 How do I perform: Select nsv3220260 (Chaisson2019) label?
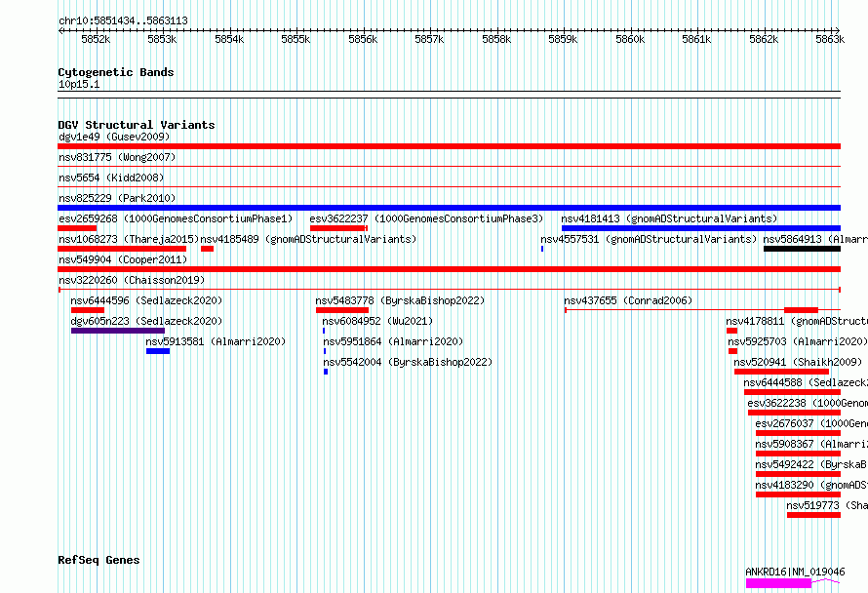pos(132,280)
